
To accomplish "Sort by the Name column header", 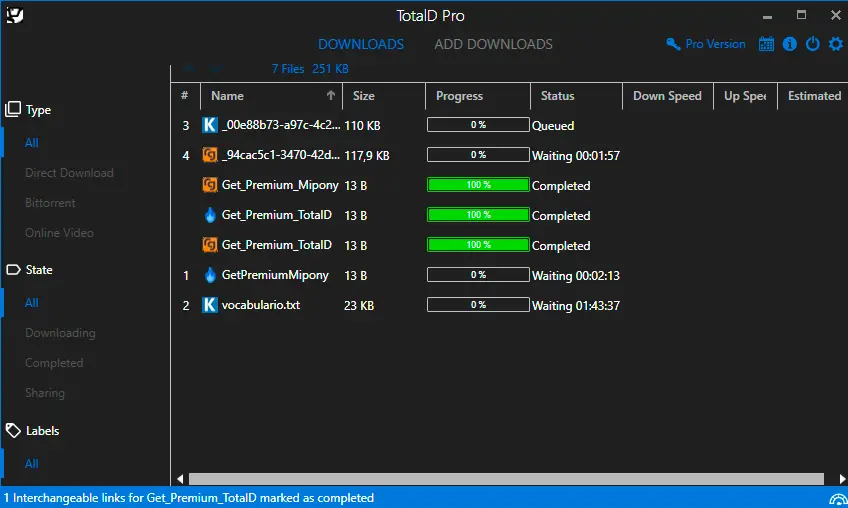I will click(x=271, y=96).
